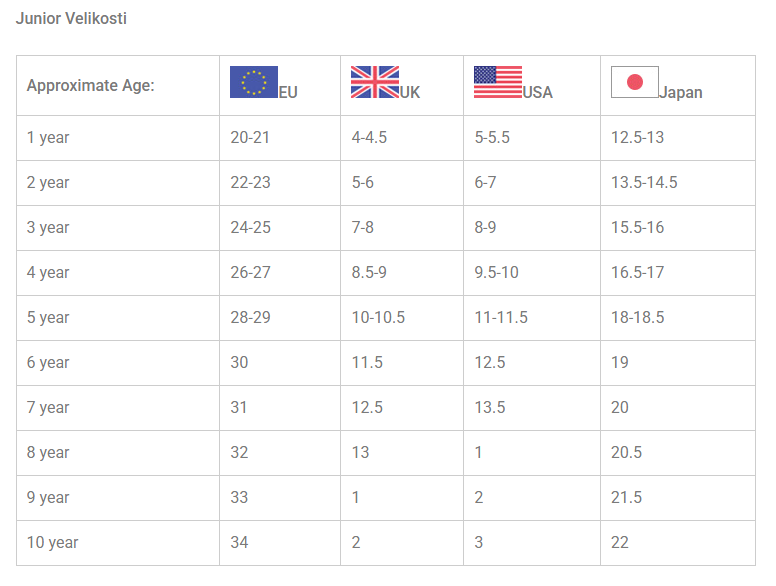Image resolution: width=776 pixels, height=586 pixels.
Task: Click the United Kingdom flag icon
Action: pyautogui.click(x=375, y=82)
